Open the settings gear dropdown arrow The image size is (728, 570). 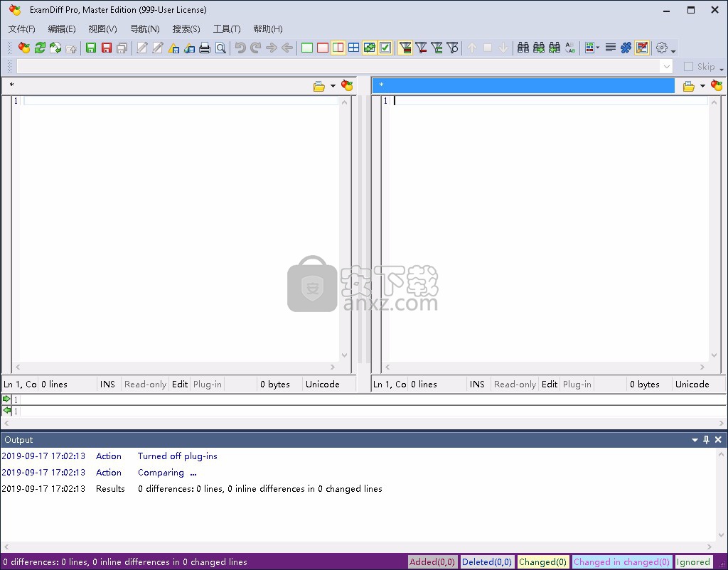[673, 50]
